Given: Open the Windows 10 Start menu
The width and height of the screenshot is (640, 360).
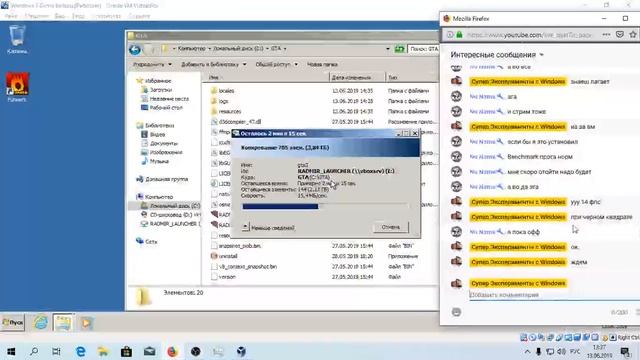Looking at the screenshot, I should [x=11, y=351].
